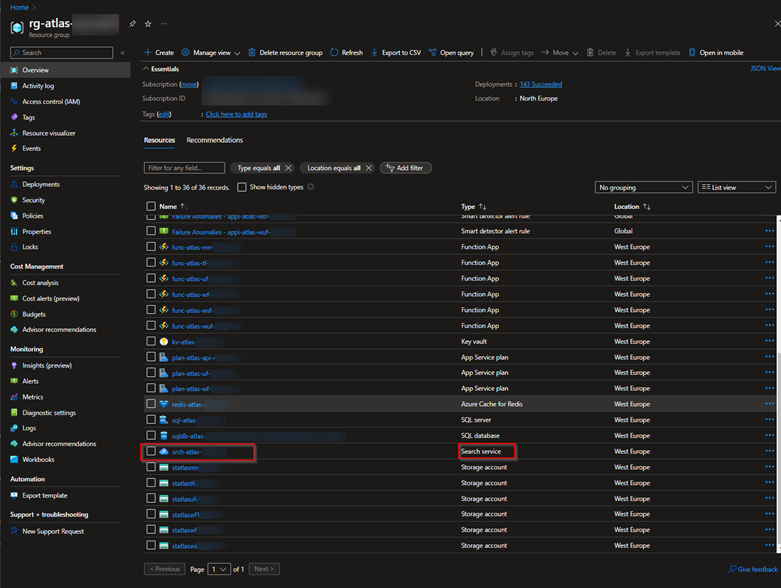
Task: Select Activity log in left menu
Action: (38, 86)
